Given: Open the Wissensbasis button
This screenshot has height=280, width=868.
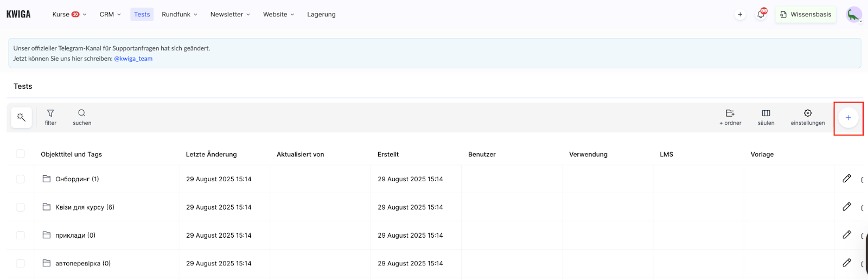Looking at the screenshot, I should 806,15.
